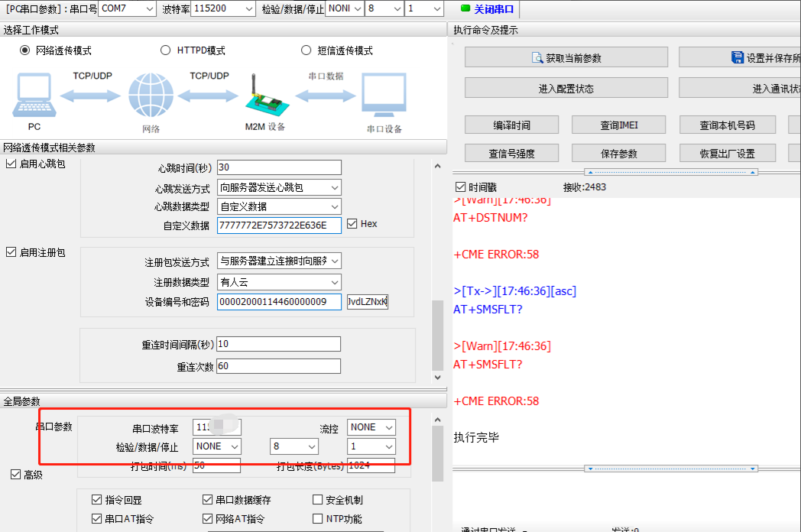The width and height of the screenshot is (801, 532).
Task: Click enter configuration state button
Action: (566, 88)
